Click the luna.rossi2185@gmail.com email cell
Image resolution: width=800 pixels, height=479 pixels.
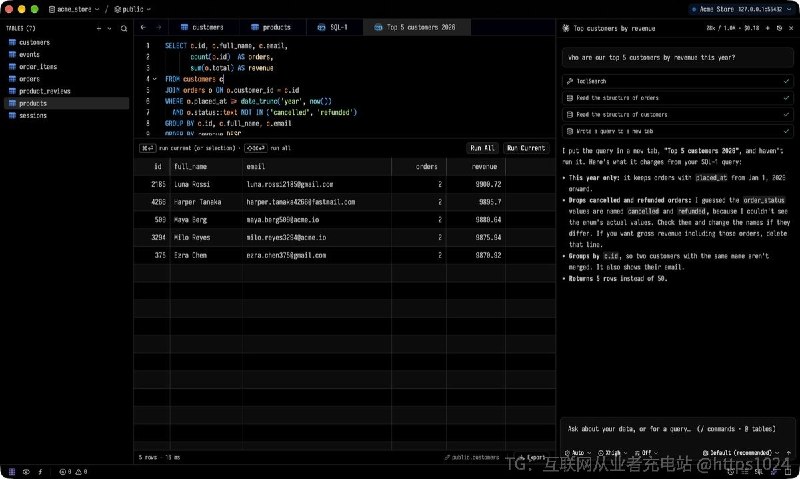click(317, 185)
